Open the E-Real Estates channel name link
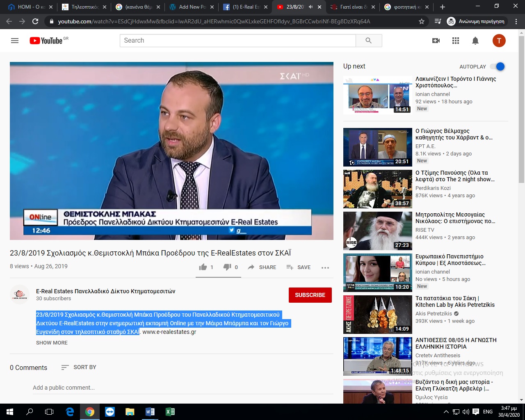 tap(106, 291)
